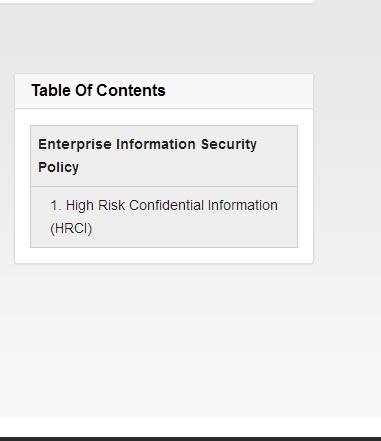Click gray margin right of contents panel
Screen dimensions: 381x441
(347, 168)
